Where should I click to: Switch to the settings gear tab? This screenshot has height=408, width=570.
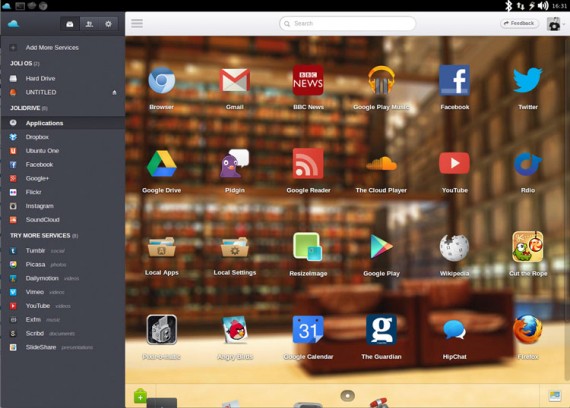(x=108, y=24)
